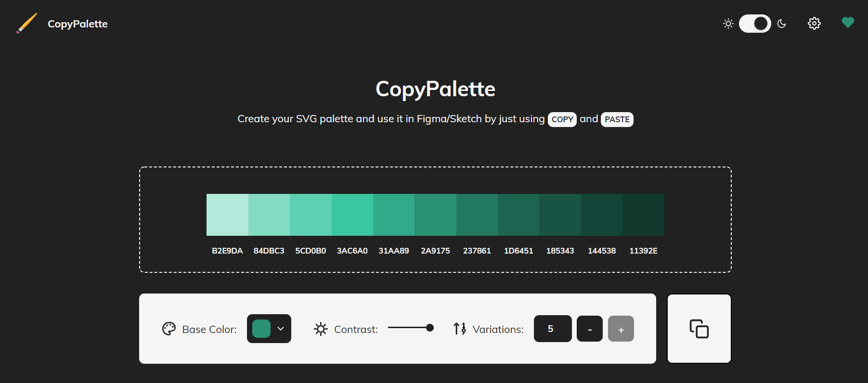
Task: Click the Variations arrows icon
Action: [460, 329]
